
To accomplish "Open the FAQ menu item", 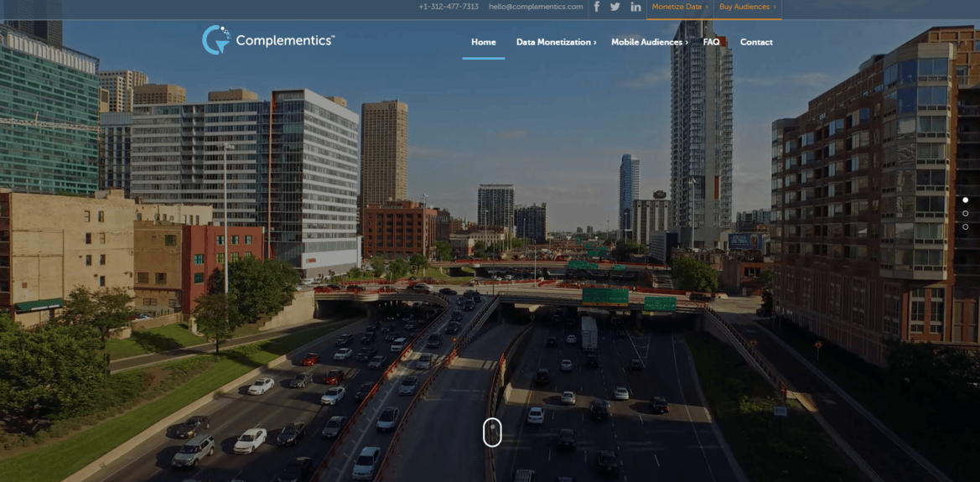I will pyautogui.click(x=711, y=42).
